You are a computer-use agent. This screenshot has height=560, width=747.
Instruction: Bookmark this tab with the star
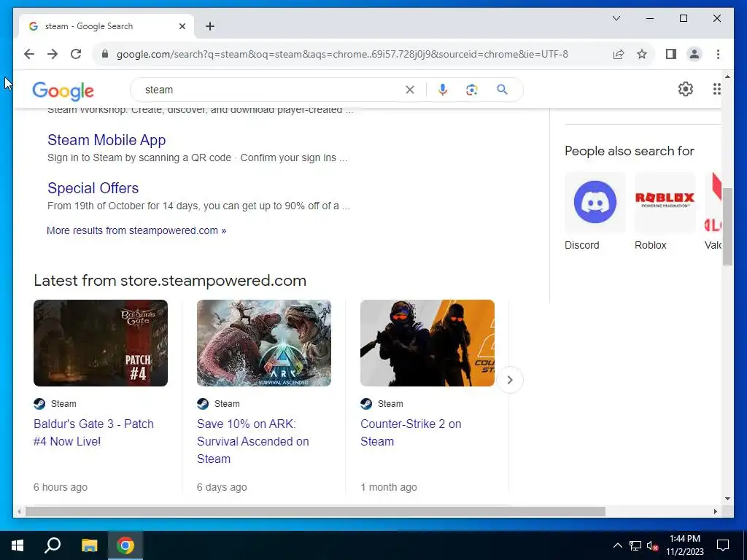(642, 54)
